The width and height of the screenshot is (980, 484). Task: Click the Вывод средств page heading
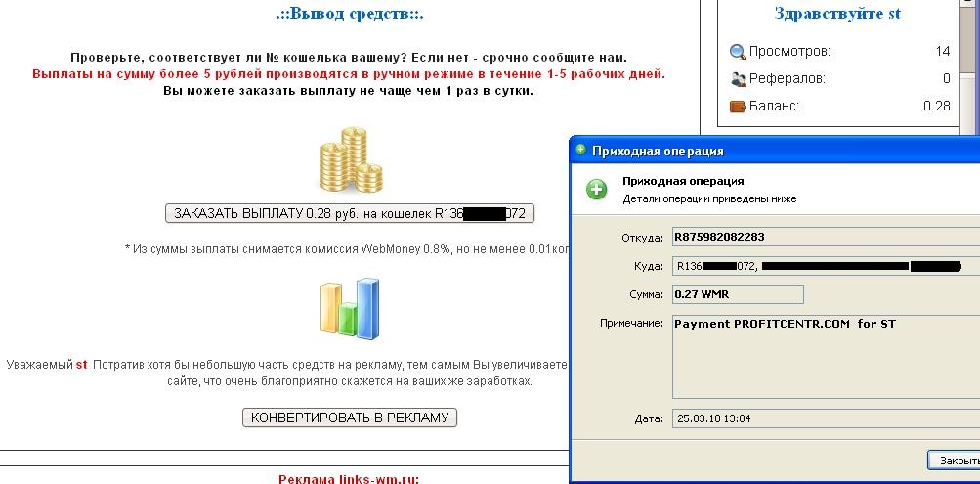click(x=349, y=14)
